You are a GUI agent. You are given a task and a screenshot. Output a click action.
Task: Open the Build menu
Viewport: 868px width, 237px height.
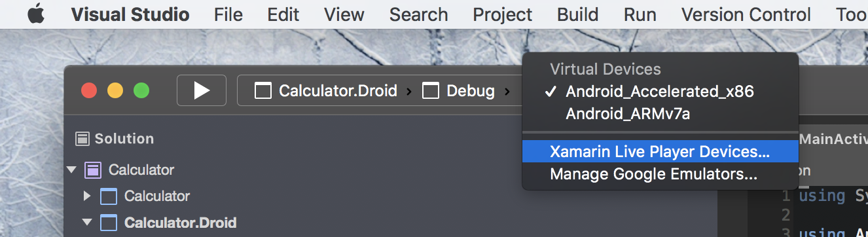tap(577, 14)
